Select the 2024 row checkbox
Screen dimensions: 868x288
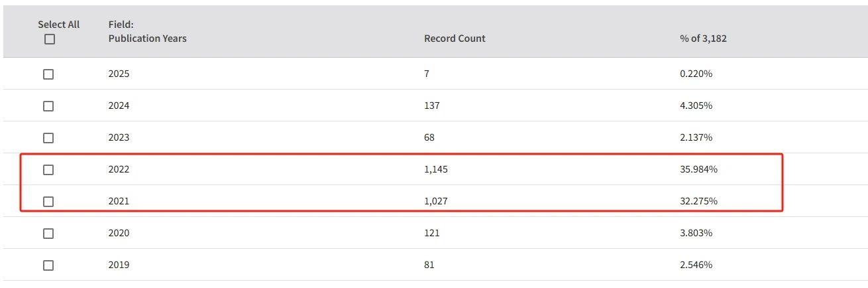(48, 106)
